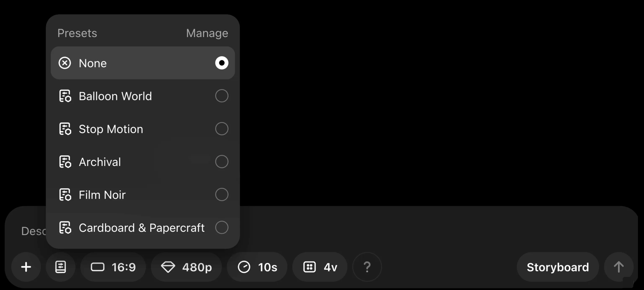Click the Film Noir preset icon
The width and height of the screenshot is (644, 290).
[x=65, y=195]
